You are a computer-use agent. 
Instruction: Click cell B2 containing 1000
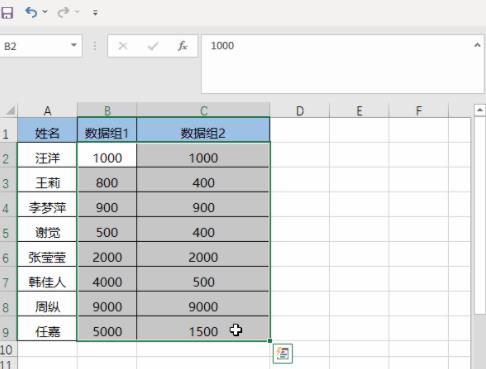tap(107, 155)
